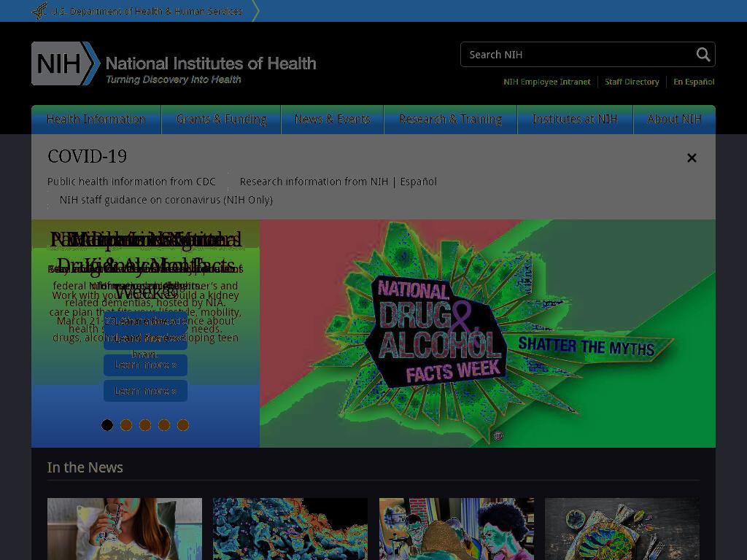Open the About NIH menu
The height and width of the screenshot is (560, 747).
click(x=675, y=119)
